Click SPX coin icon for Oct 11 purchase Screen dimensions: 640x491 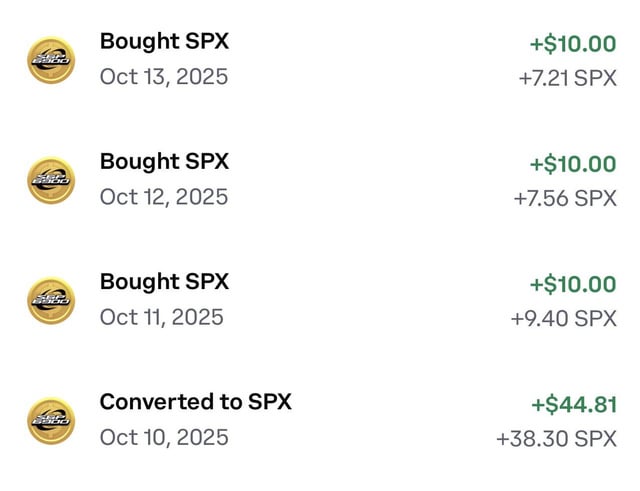pos(50,300)
